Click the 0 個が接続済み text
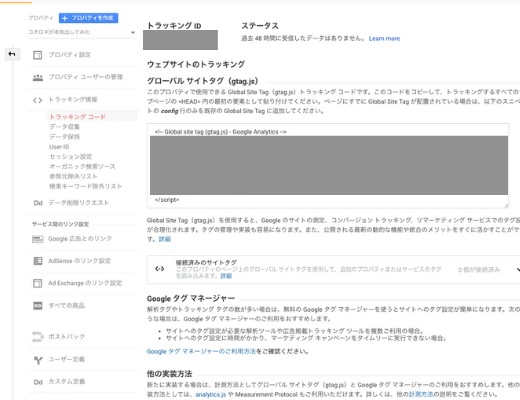 pos(479,270)
